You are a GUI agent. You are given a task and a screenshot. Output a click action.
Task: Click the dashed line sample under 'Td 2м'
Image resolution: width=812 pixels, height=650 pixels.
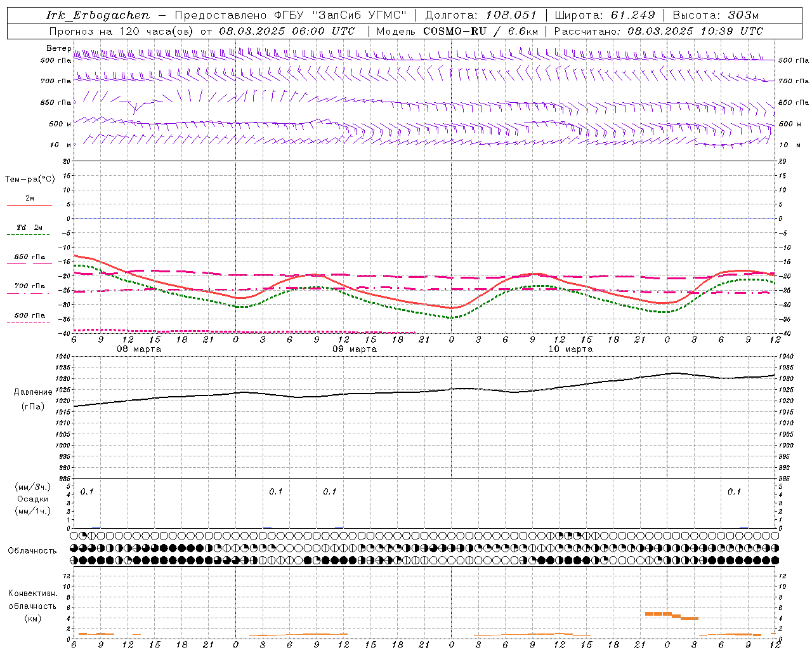coord(28,234)
